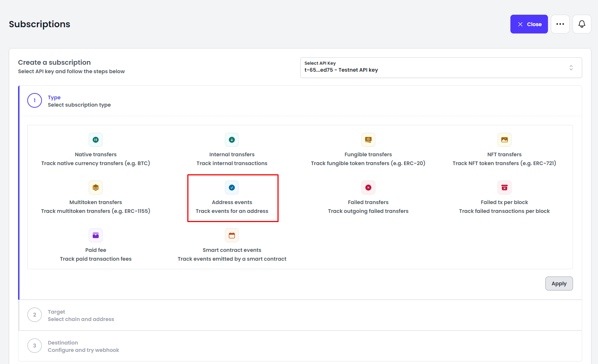The image size is (598, 364).
Task: Open the Select API Key dropdown
Action: click(441, 68)
